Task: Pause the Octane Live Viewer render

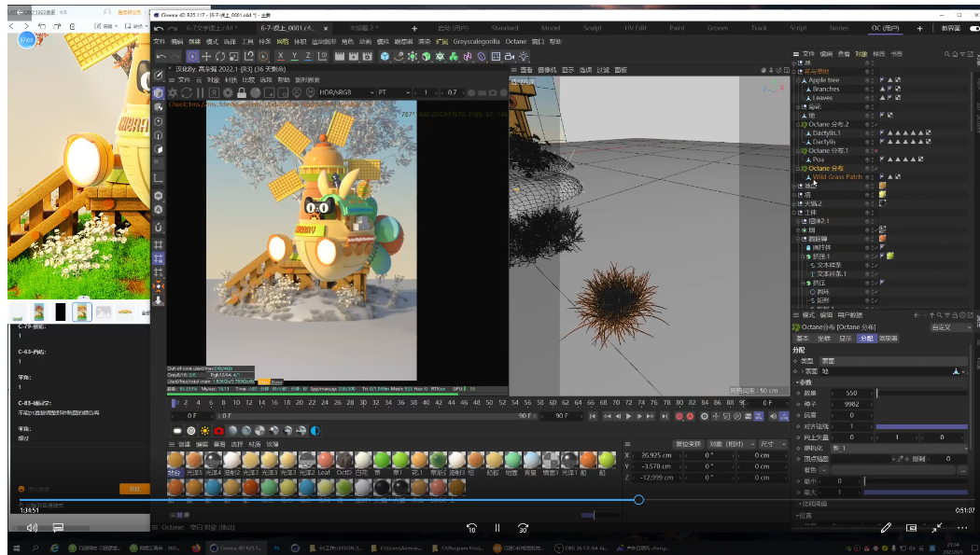Action: coord(200,92)
